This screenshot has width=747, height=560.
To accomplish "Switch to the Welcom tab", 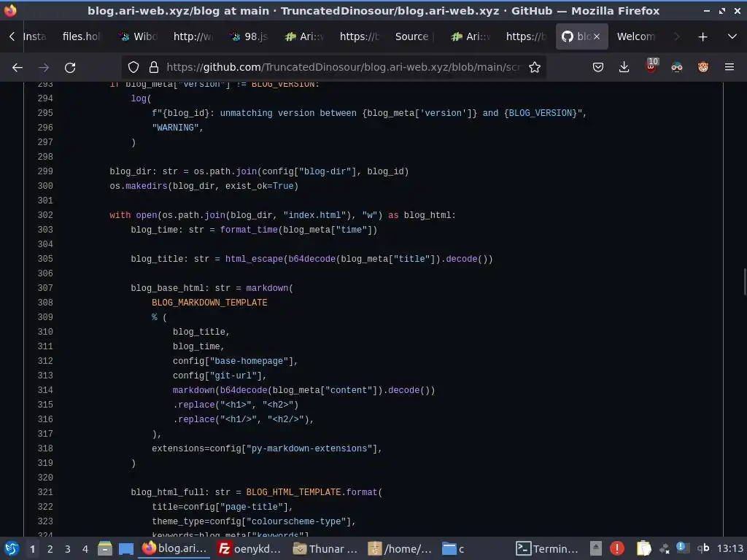I will tap(636, 36).
